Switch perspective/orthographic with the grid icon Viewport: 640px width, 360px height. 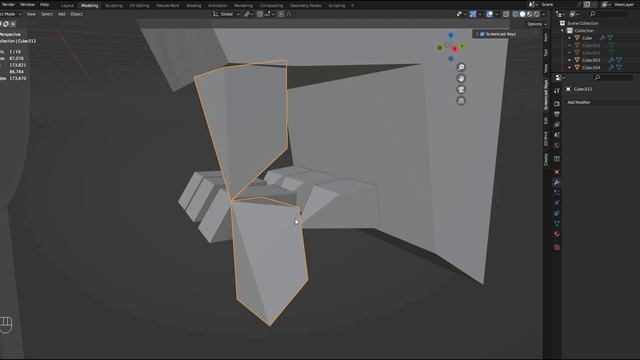click(x=461, y=100)
